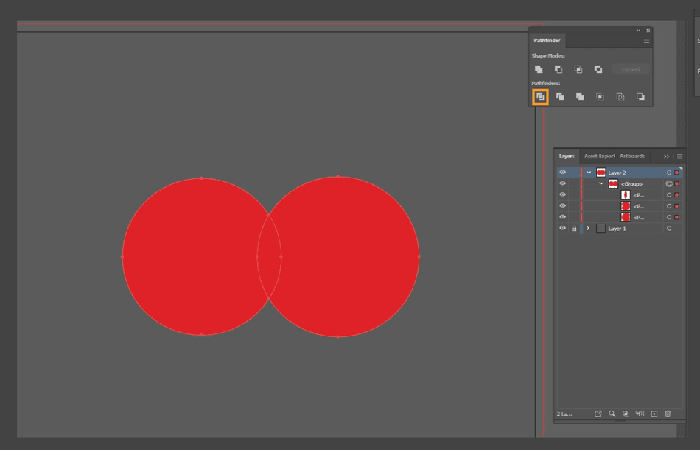Apply Exclude shape mode
This screenshot has width=700, height=450.
pyautogui.click(x=598, y=70)
